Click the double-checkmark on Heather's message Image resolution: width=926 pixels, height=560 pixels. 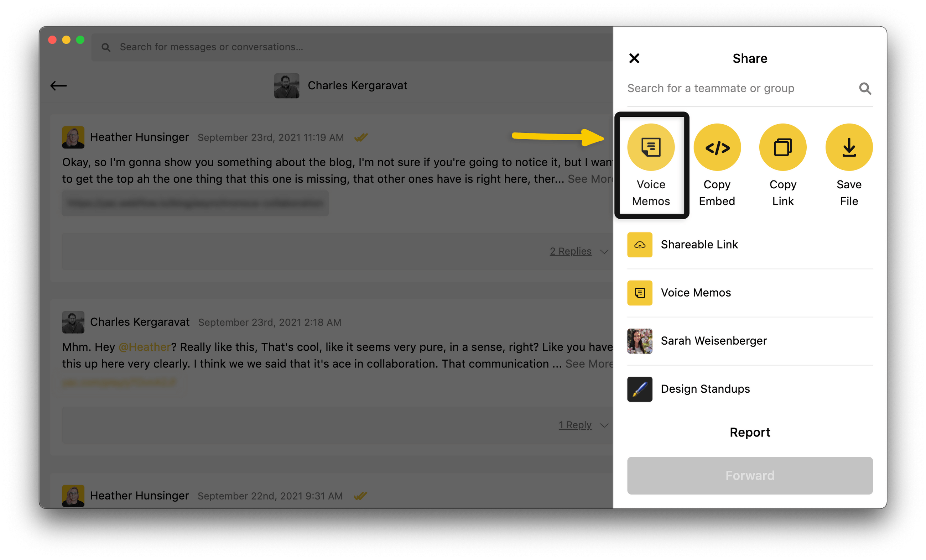click(x=361, y=137)
